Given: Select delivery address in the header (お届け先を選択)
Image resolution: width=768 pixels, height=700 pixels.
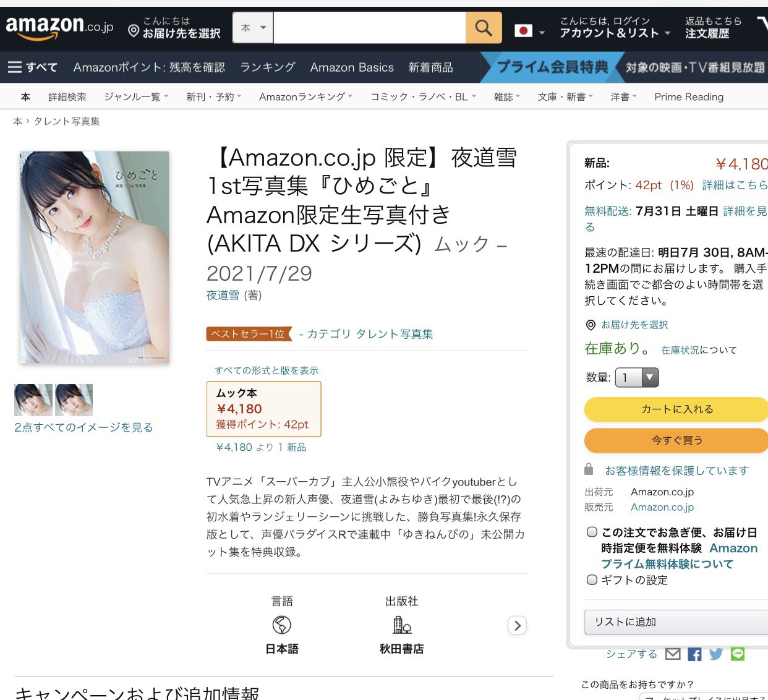Looking at the screenshot, I should pos(174,28).
